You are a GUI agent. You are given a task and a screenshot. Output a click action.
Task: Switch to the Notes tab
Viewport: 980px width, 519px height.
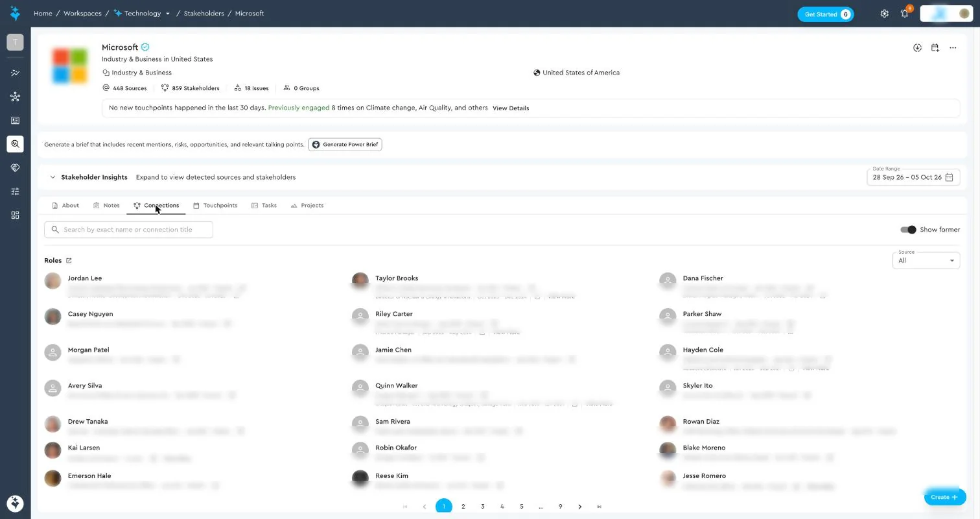click(106, 206)
